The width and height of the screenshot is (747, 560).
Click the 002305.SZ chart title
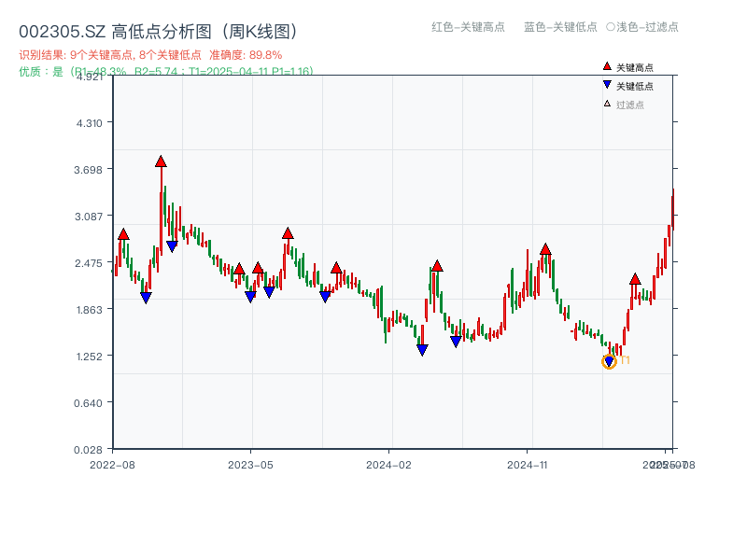pos(158,32)
